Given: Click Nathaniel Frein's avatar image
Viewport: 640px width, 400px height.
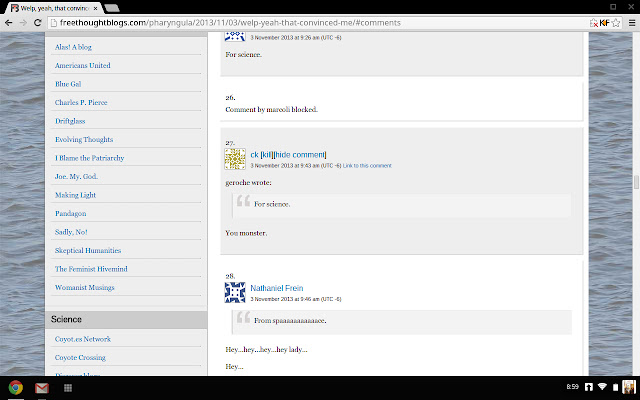Looking at the screenshot, I should click(235, 292).
